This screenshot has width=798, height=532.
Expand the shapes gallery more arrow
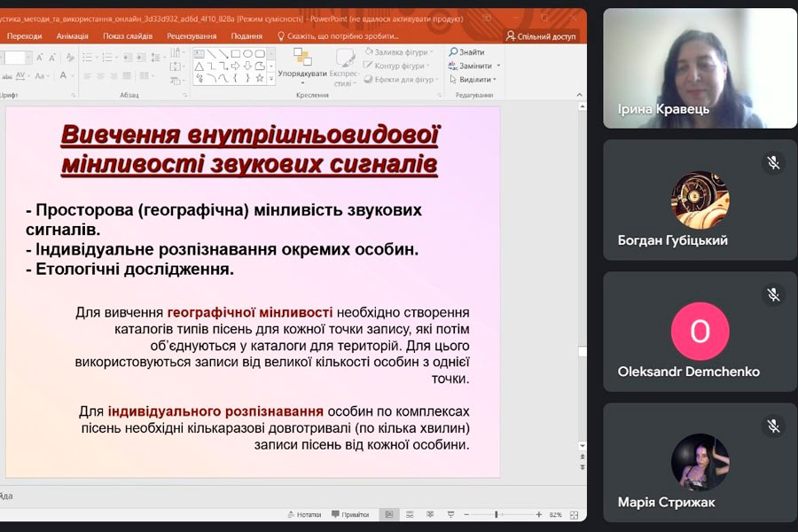point(271,78)
